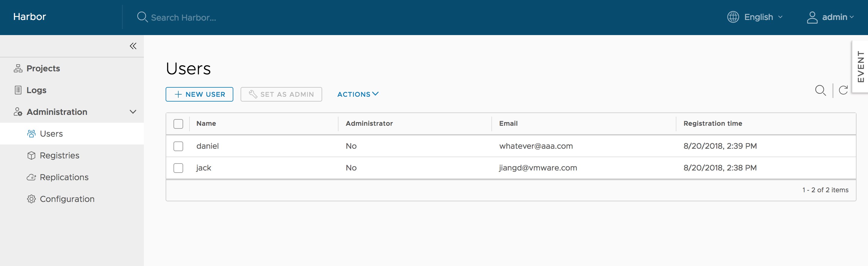Open the user table filter search icon
The image size is (868, 266).
820,90
